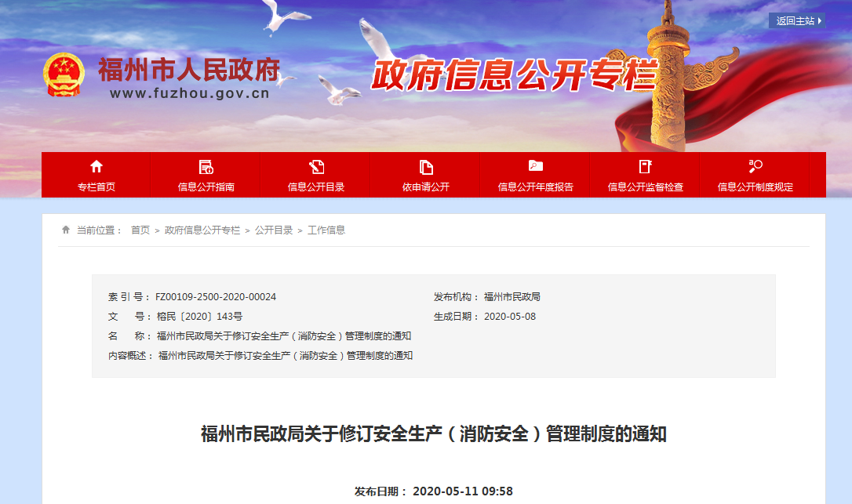This screenshot has width=852, height=504.
Task: Click the report icon above 信息公开年度报告
Action: pyautogui.click(x=535, y=167)
